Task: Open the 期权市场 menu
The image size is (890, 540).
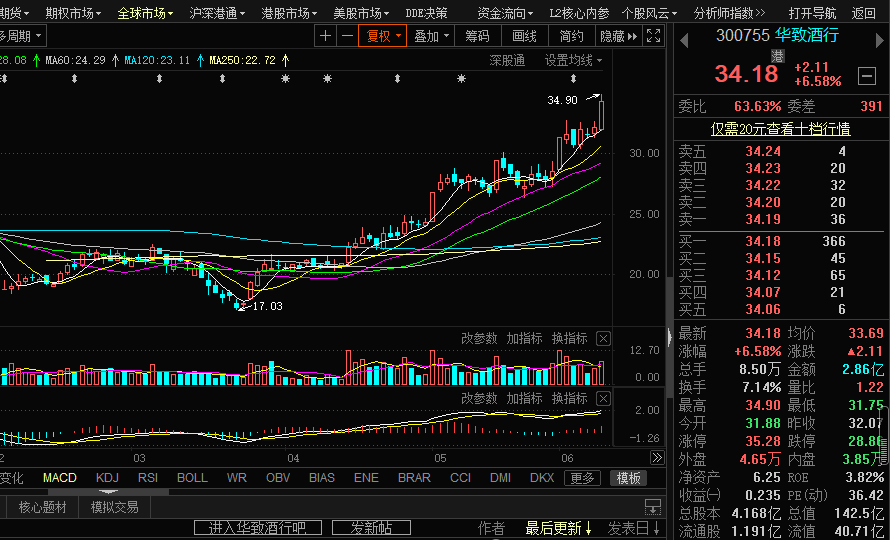Action: 73,12
